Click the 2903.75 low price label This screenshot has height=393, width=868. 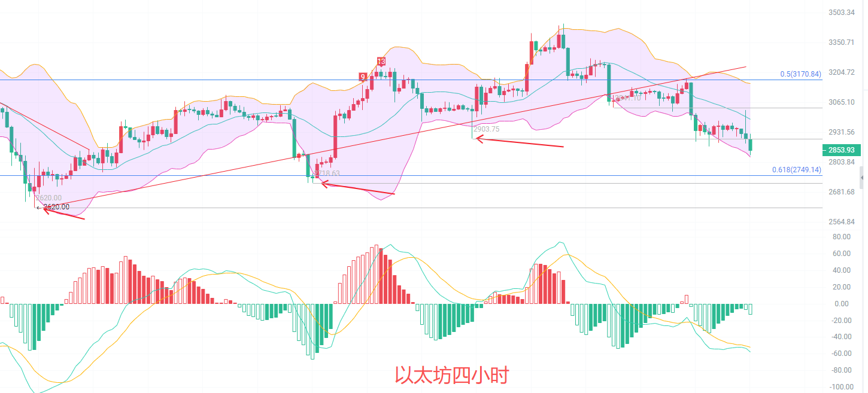coord(486,129)
